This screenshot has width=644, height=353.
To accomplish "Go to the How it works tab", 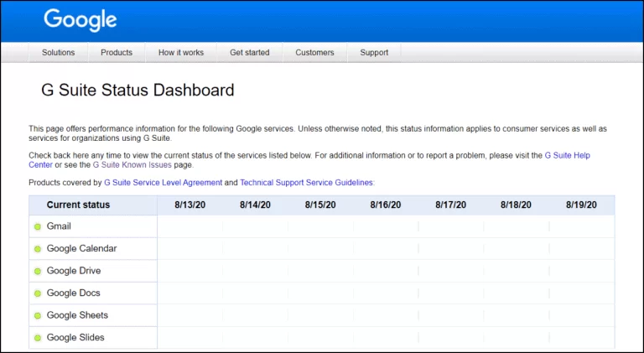I will [x=181, y=52].
